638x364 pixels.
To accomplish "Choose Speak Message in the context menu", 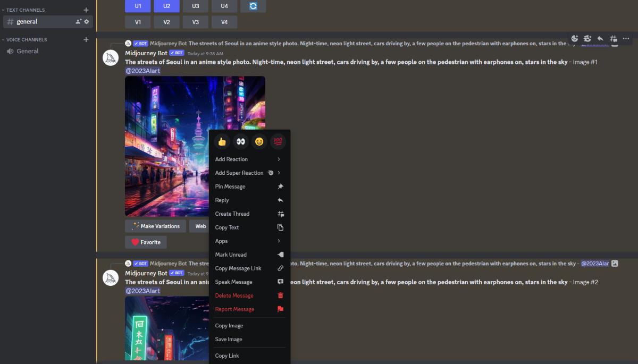I will (x=249, y=282).
